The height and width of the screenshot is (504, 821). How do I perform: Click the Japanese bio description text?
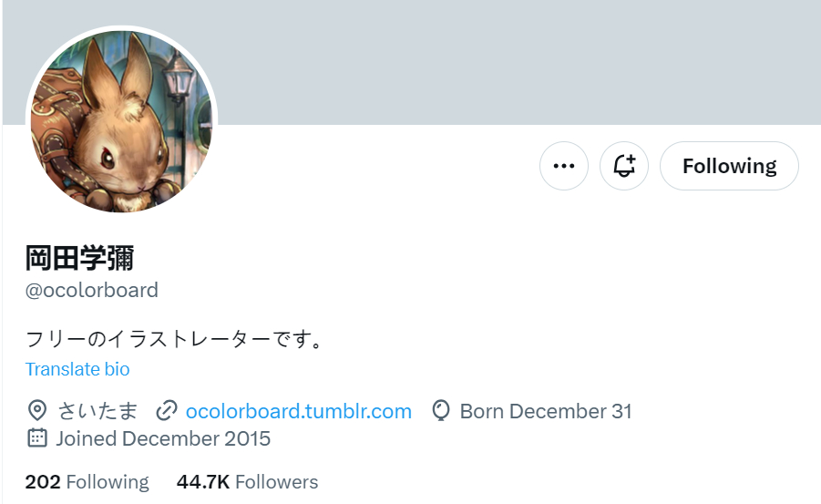[x=173, y=339]
